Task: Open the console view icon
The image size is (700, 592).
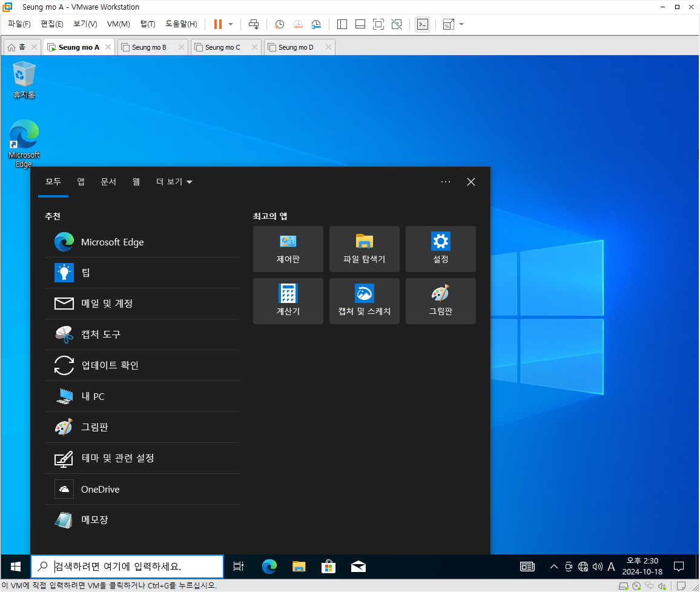Action: [422, 24]
